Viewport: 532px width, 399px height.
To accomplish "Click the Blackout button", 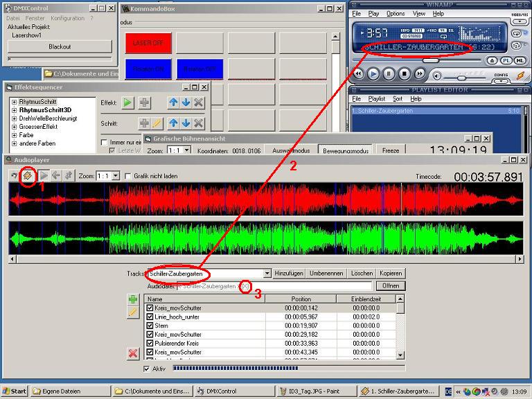I will coord(60,46).
